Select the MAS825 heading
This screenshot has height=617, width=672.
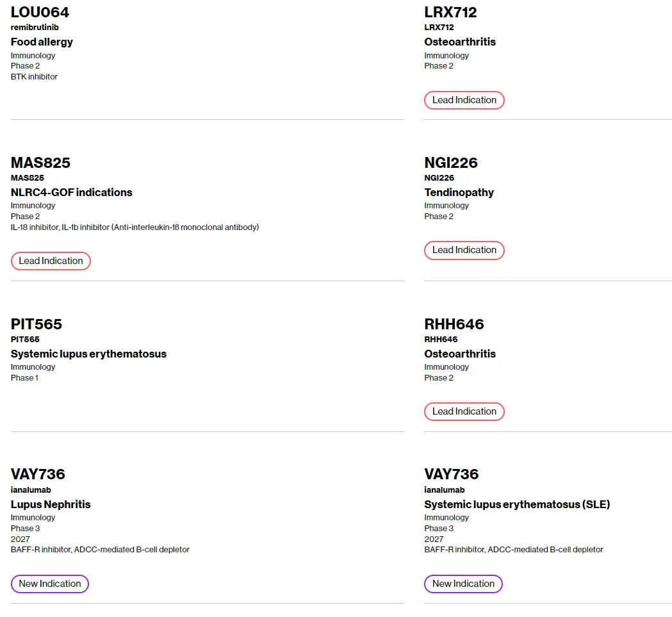[40, 163]
